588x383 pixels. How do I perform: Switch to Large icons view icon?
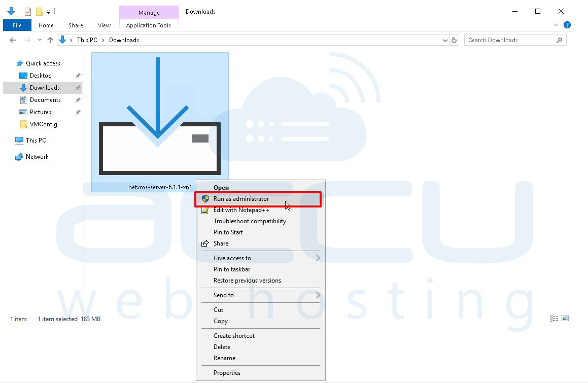pos(565,319)
